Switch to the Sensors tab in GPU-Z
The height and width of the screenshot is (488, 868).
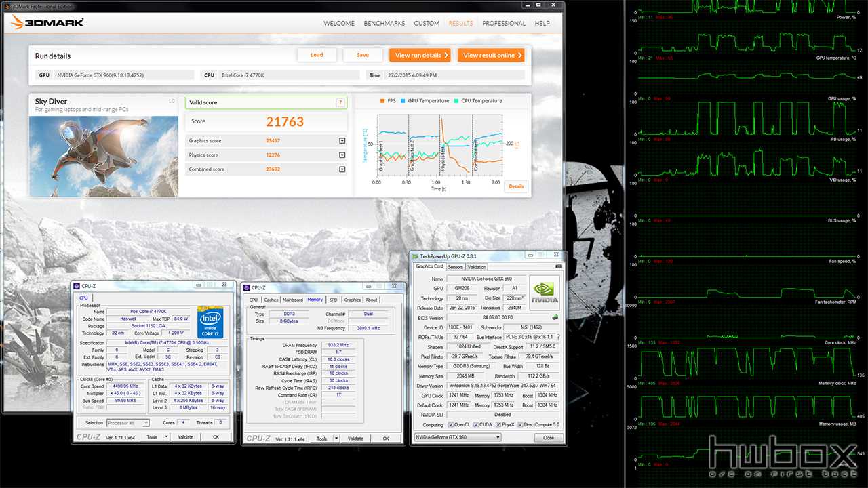click(455, 267)
